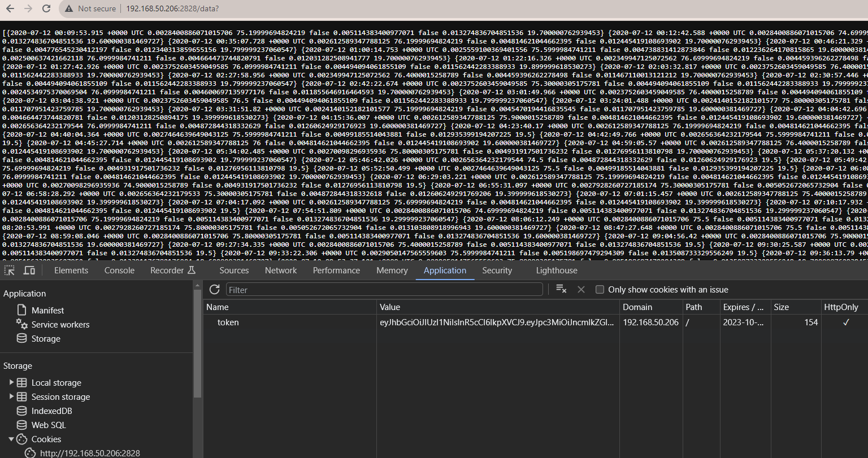Switch to the Network tab
Image resolution: width=868 pixels, height=458 pixels.
pos(281,271)
